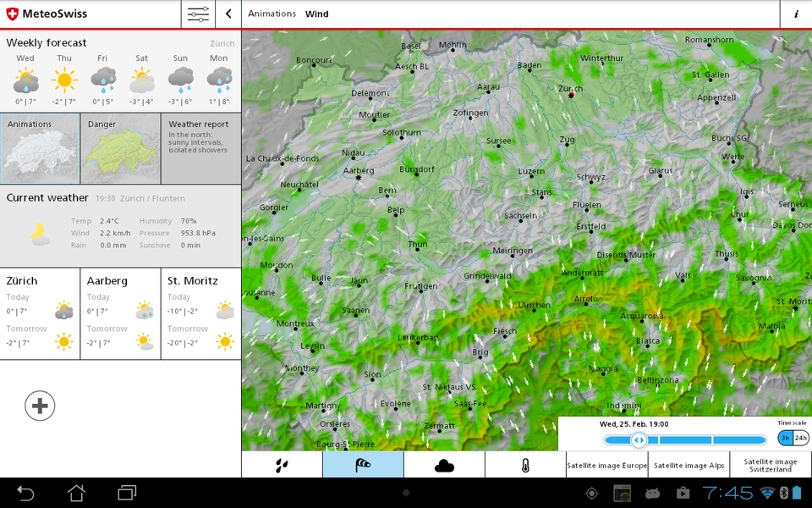Click St. Moritz today weather icon
Viewport: 812px width, 508px height.
[225, 310]
